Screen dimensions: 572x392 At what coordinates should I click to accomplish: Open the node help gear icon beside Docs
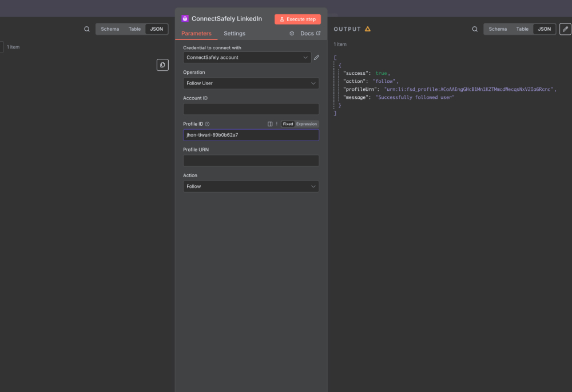pyautogui.click(x=292, y=33)
